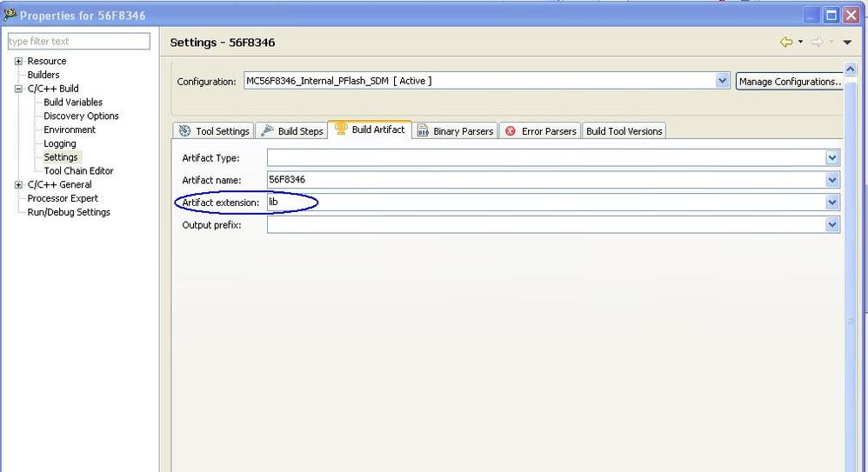Select Build Variables in the tree
The image size is (868, 472).
[73, 103]
